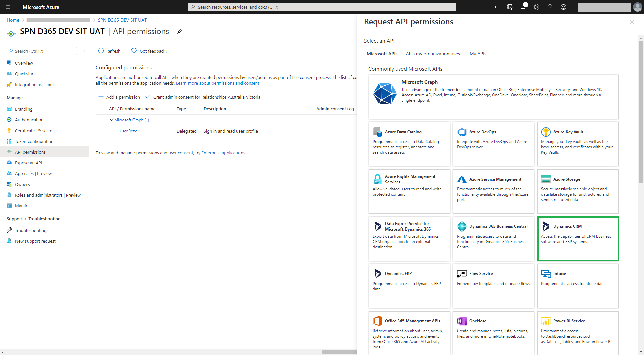Image resolution: width=644 pixels, height=355 pixels.
Task: Open portal settings gear icon
Action: point(537,7)
